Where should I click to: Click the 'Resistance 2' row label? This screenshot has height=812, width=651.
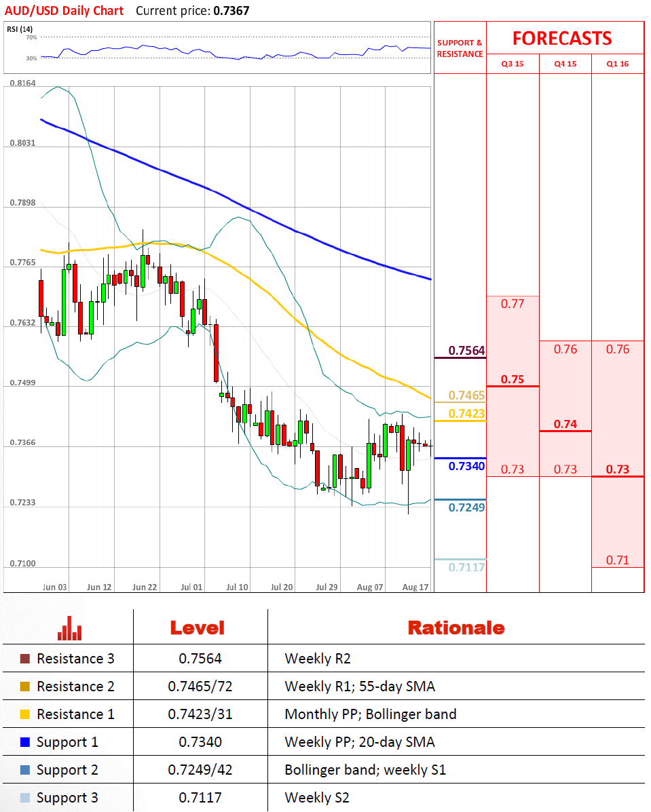pyautogui.click(x=75, y=687)
